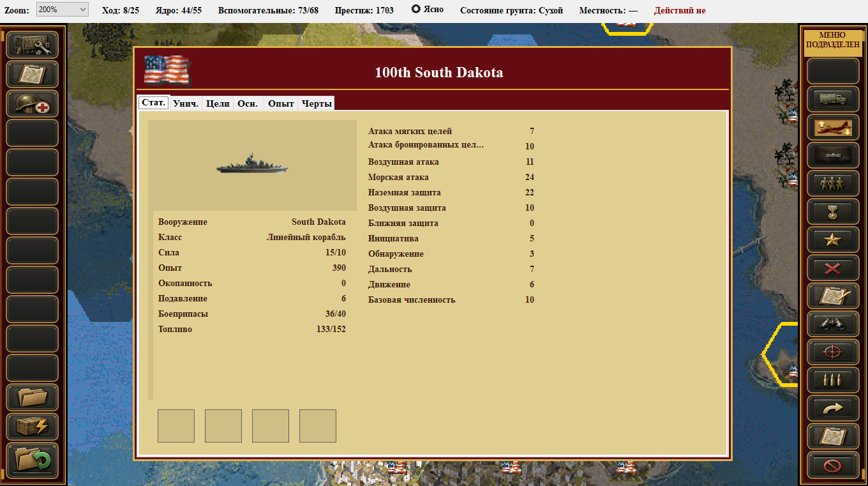868x486 pixels.
Task: Click the Топливо 133/152 row
Action: (252, 330)
